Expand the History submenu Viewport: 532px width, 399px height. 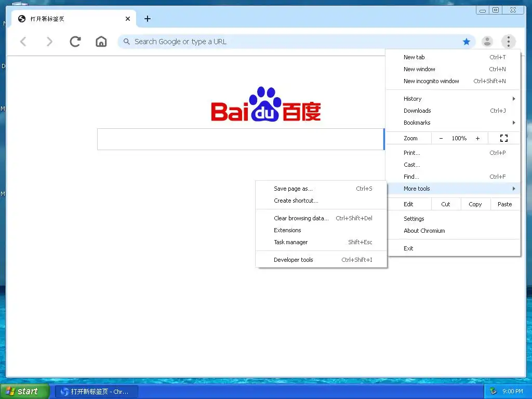tap(453, 99)
